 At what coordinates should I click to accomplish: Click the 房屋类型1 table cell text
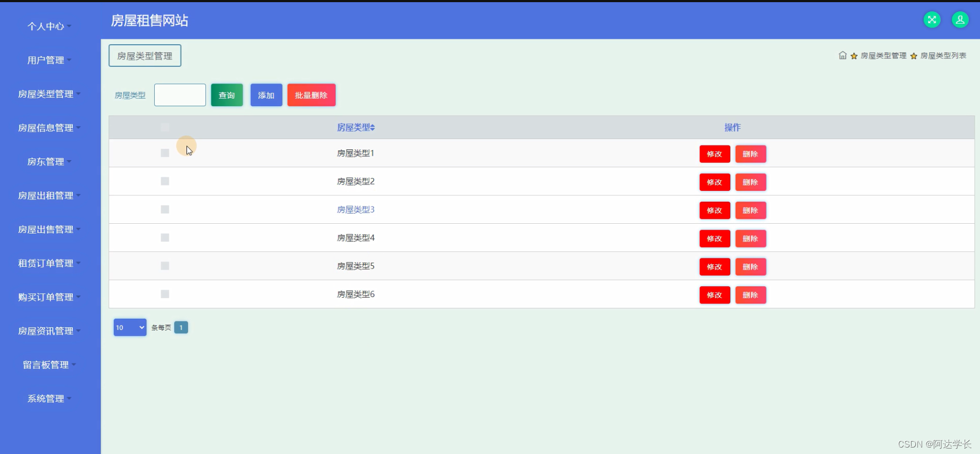[x=356, y=153]
